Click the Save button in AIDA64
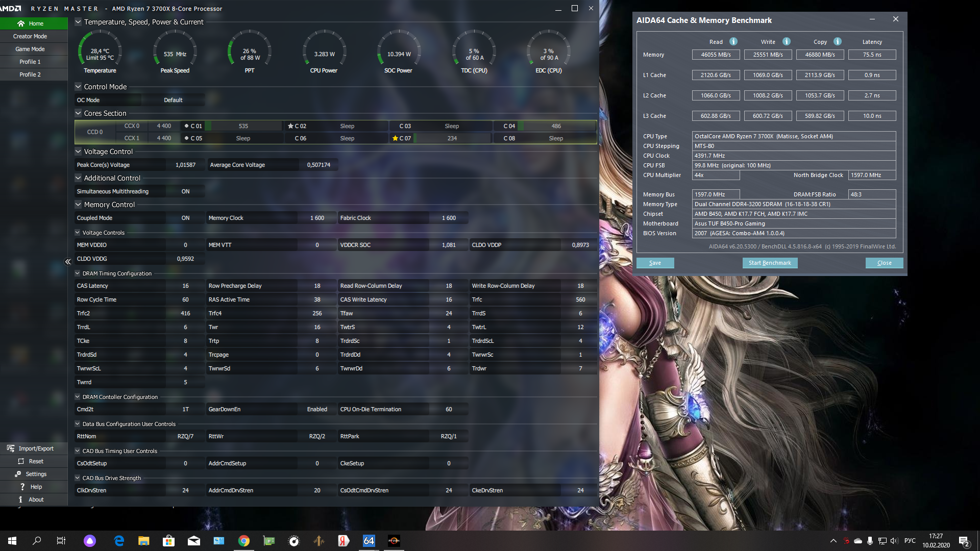 pos(655,263)
